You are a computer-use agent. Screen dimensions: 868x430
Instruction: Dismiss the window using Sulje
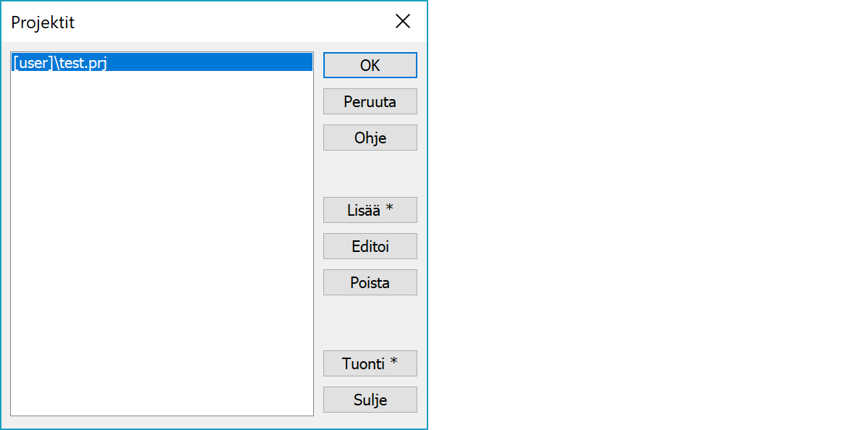point(370,400)
